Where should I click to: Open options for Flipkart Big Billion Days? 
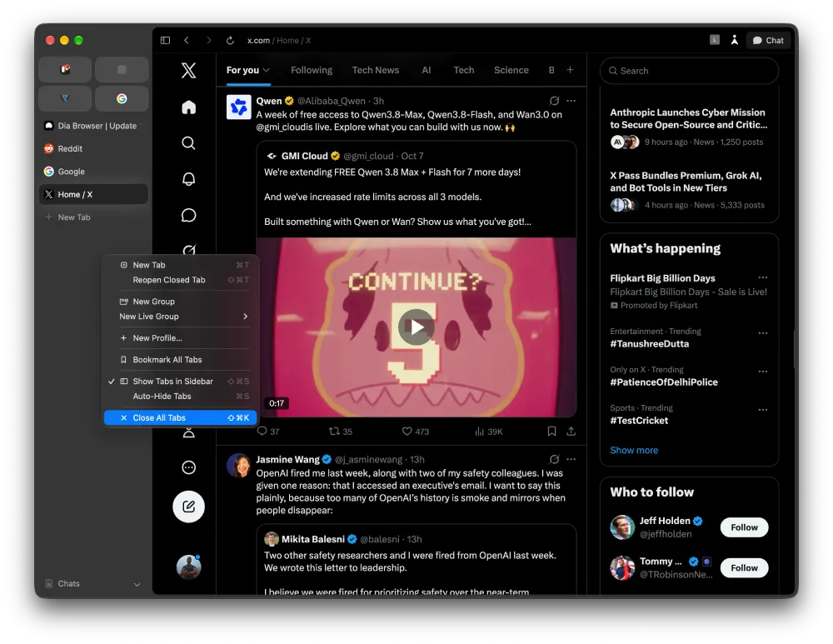pos(763,277)
